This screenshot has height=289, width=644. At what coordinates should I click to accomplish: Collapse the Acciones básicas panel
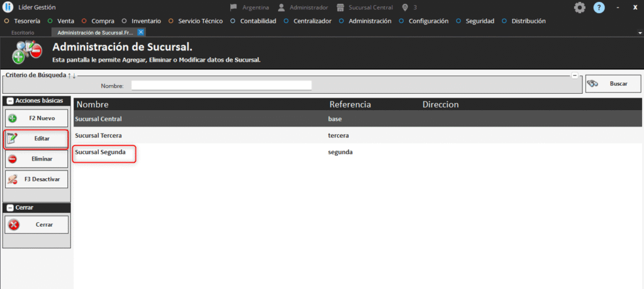click(x=10, y=101)
